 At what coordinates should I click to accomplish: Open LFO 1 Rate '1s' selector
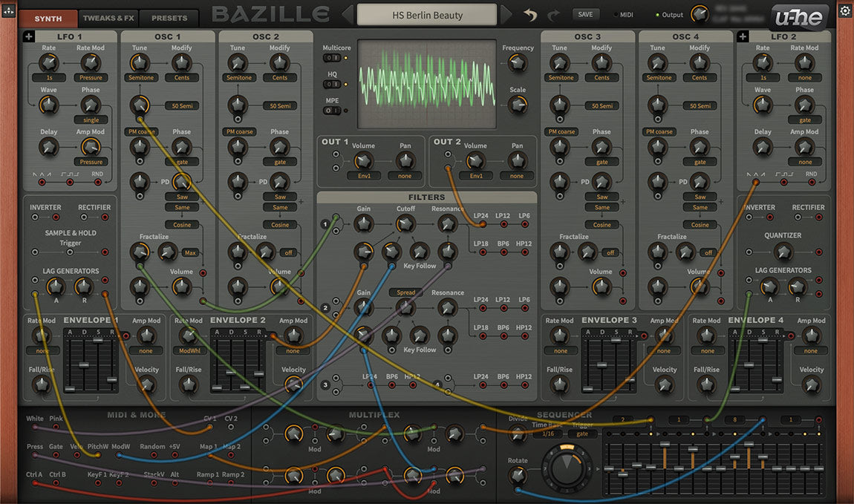(48, 77)
